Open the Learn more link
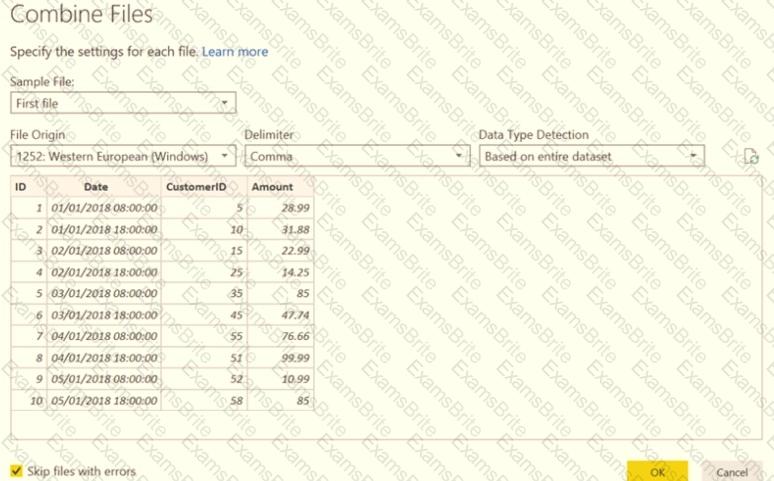This screenshot has height=481, width=774. point(235,51)
